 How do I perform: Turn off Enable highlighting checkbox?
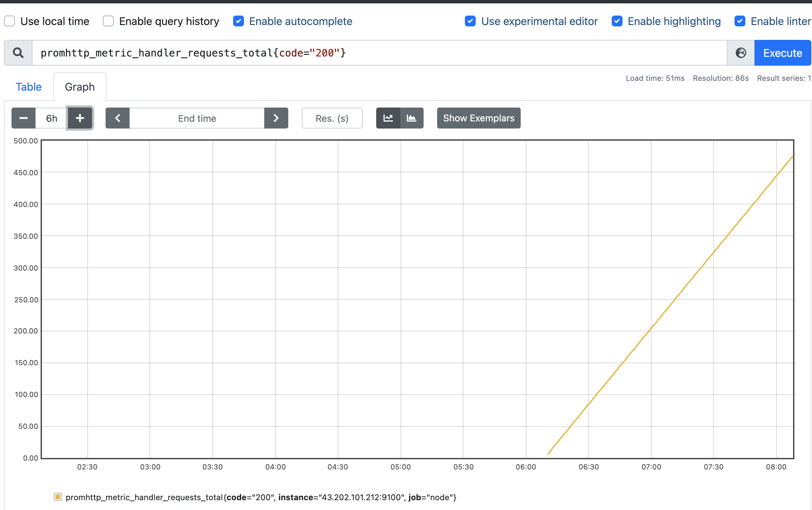click(617, 21)
